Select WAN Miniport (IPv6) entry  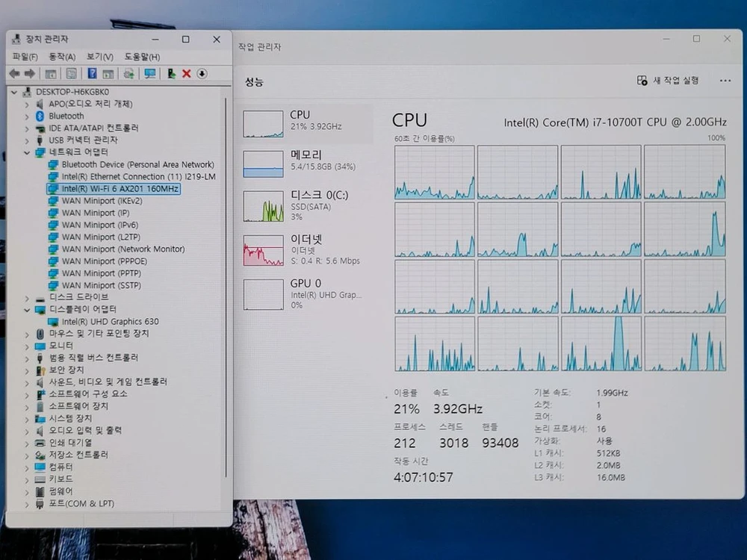coord(99,225)
